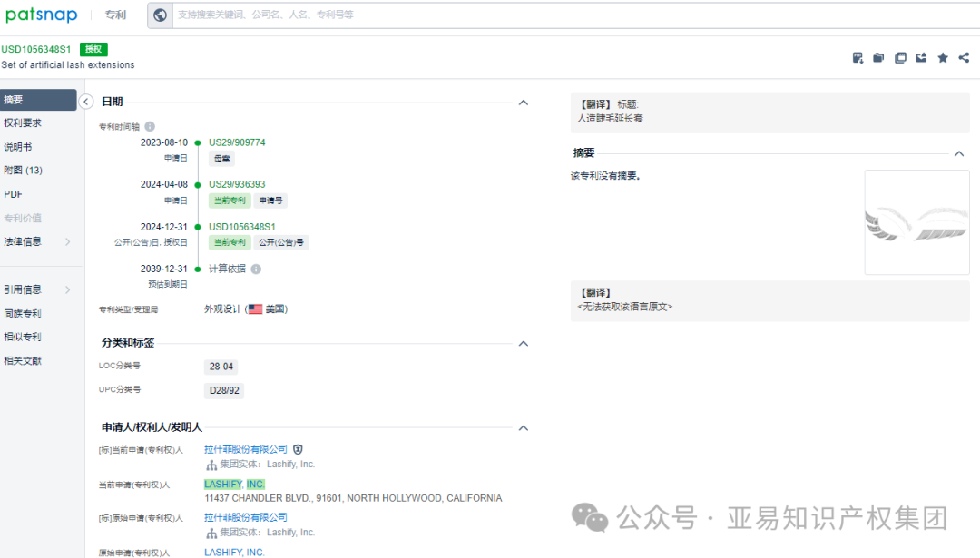
Task: Click group entity icon under original applicant
Action: 211,533
